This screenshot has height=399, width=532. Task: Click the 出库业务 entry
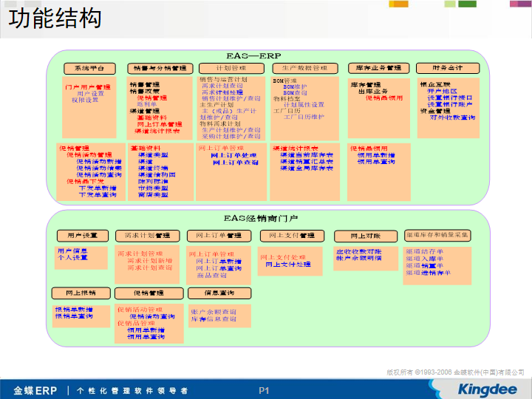tap(373, 92)
